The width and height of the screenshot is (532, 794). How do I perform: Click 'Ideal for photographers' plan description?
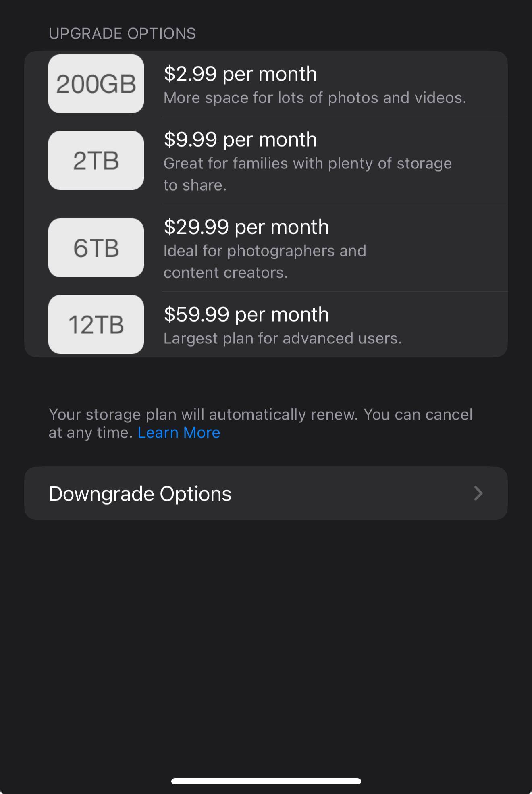pyautogui.click(x=265, y=251)
